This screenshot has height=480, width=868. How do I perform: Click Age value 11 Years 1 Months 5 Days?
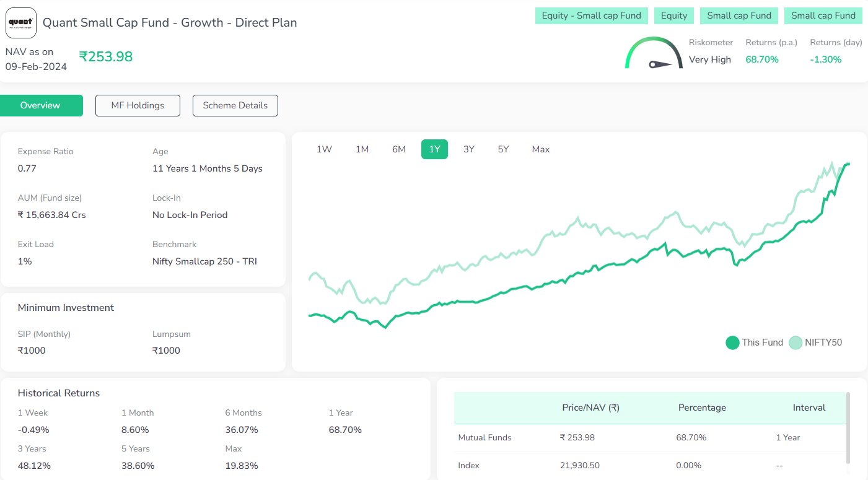tap(208, 168)
